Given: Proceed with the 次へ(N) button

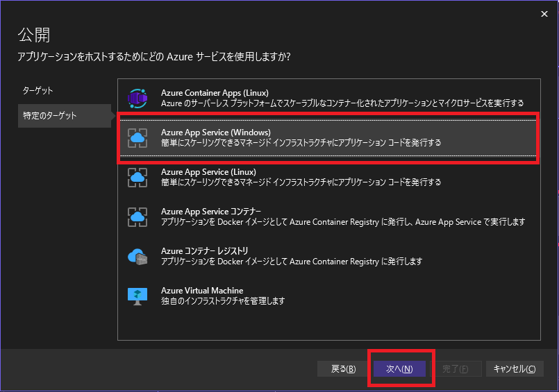Looking at the screenshot, I should [399, 369].
